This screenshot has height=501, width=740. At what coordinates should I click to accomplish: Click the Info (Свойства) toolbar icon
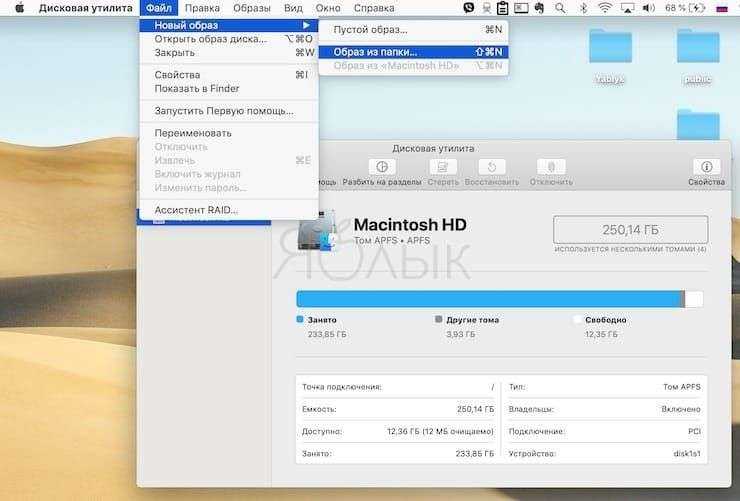706,167
